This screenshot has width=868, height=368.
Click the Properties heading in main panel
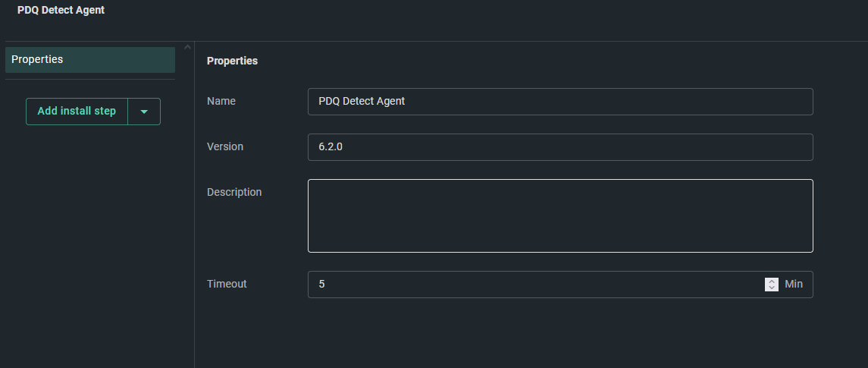[232, 61]
